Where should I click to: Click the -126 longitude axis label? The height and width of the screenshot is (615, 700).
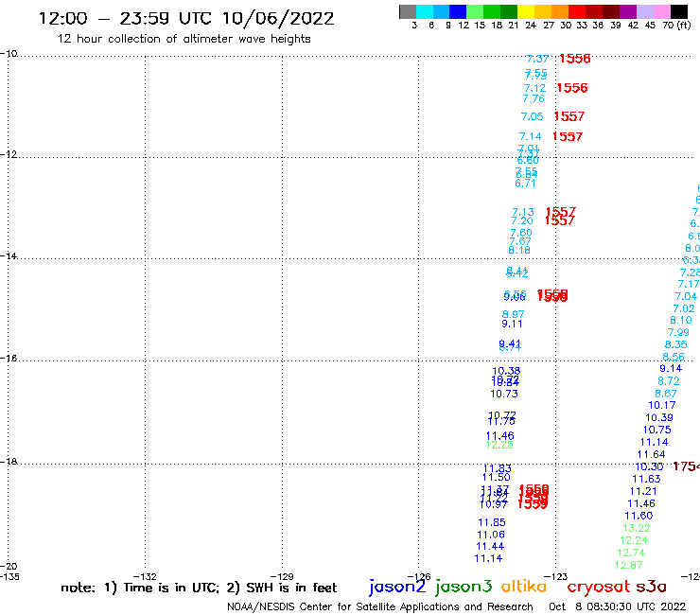click(x=419, y=576)
